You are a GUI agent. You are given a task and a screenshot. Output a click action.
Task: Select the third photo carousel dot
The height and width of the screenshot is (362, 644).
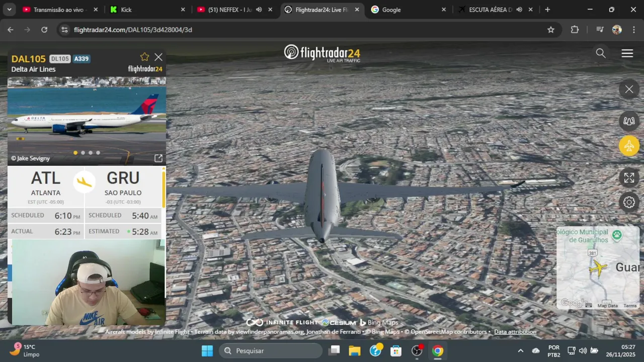(x=91, y=153)
